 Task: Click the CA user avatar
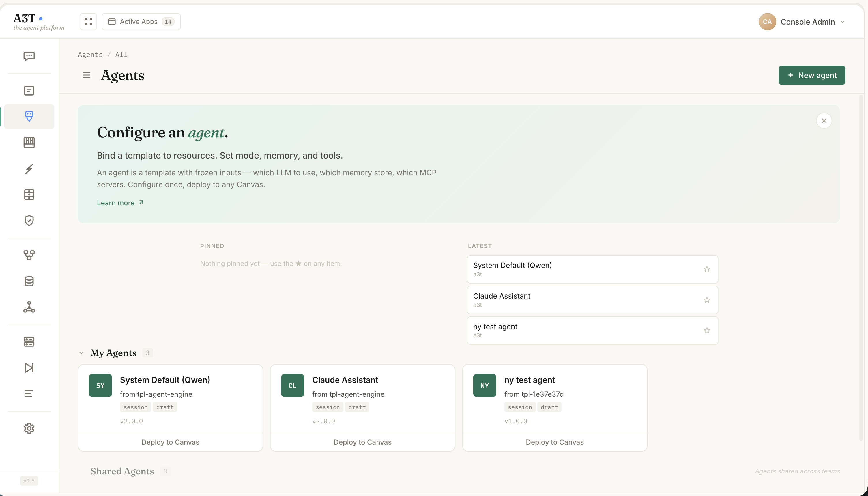pyautogui.click(x=767, y=22)
